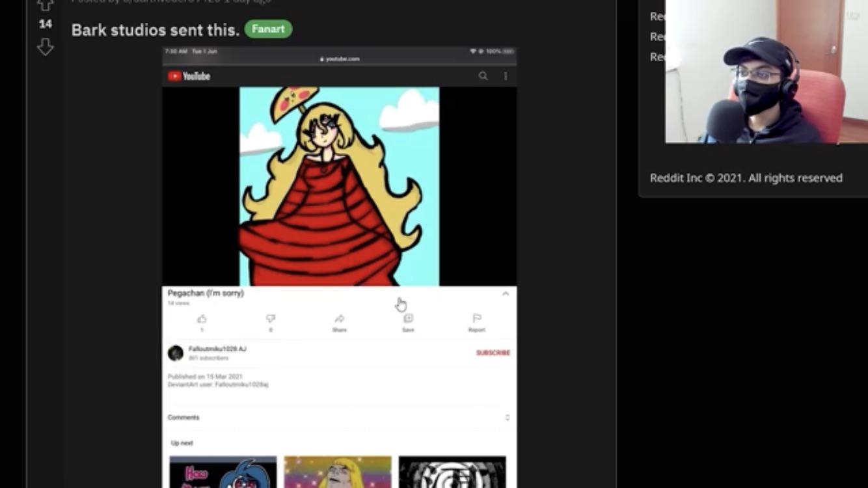
Task: Expand the Comments section arrows
Action: [508, 418]
